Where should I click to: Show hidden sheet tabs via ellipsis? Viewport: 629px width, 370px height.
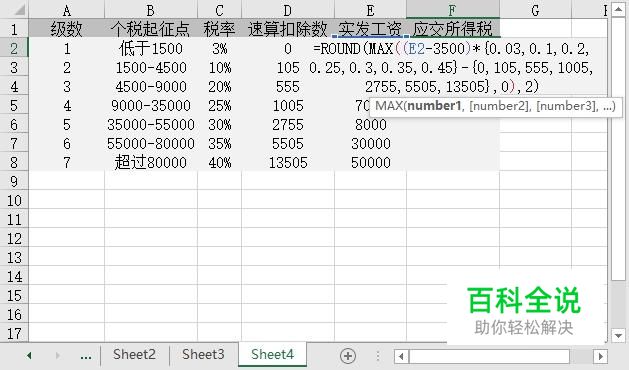85,356
